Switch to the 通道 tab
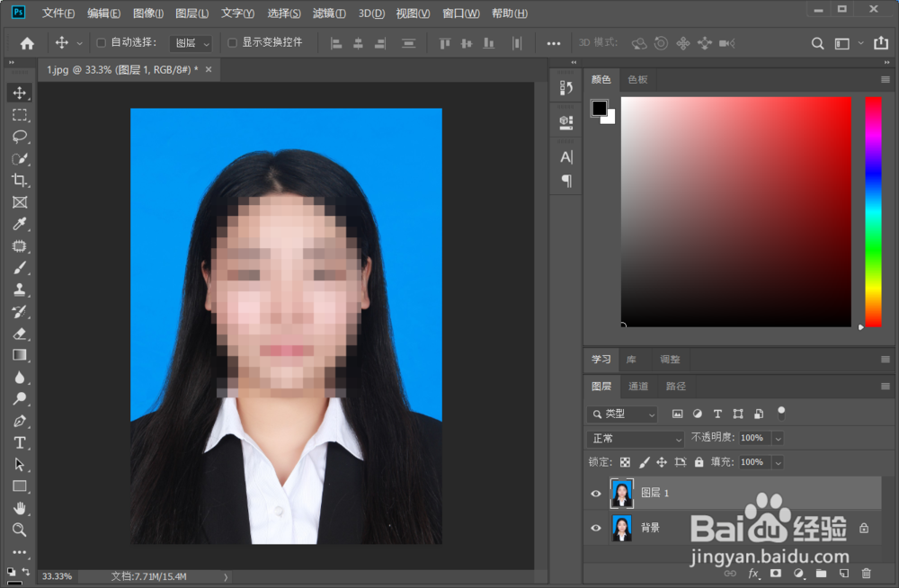 coord(638,386)
